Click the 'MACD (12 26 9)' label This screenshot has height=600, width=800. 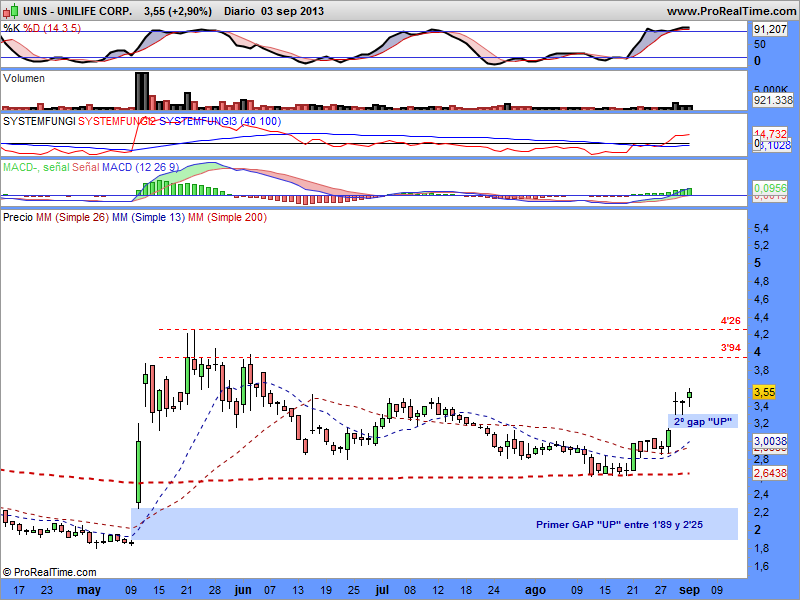[141, 167]
